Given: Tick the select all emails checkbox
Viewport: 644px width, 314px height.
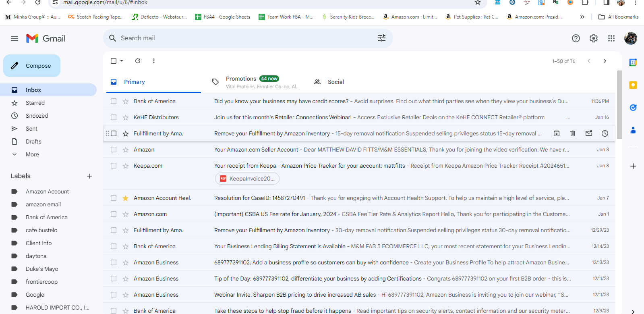Looking at the screenshot, I should tap(114, 61).
